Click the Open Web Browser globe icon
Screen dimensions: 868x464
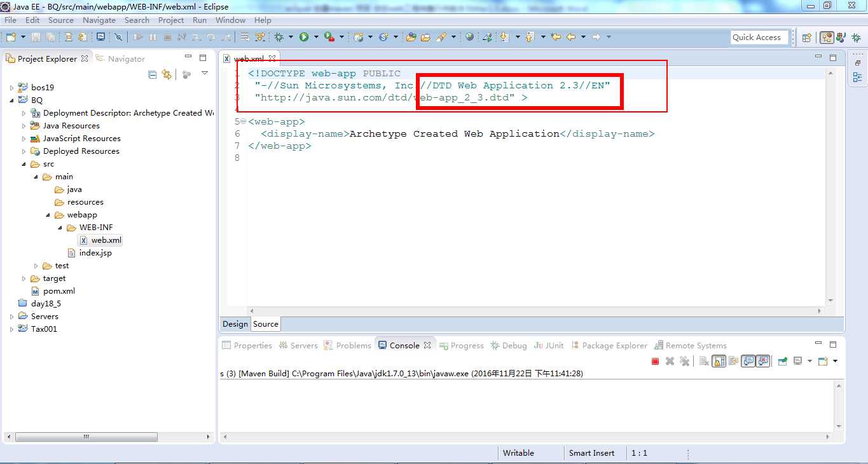469,37
